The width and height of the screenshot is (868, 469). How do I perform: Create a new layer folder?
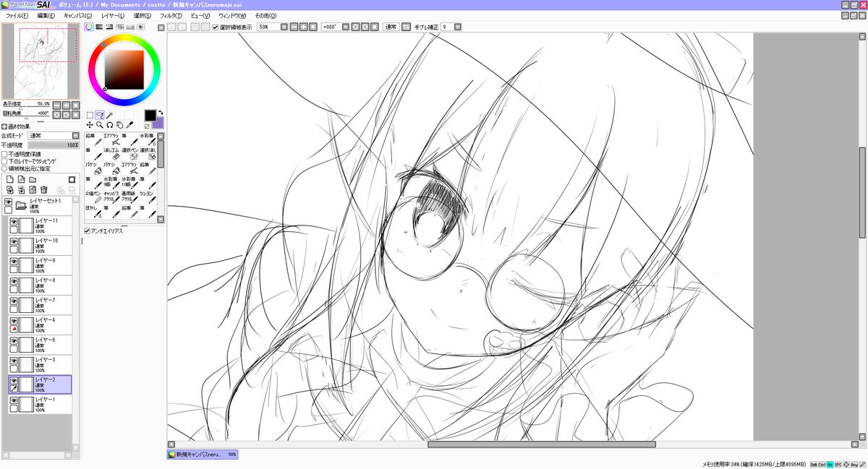coord(33,180)
